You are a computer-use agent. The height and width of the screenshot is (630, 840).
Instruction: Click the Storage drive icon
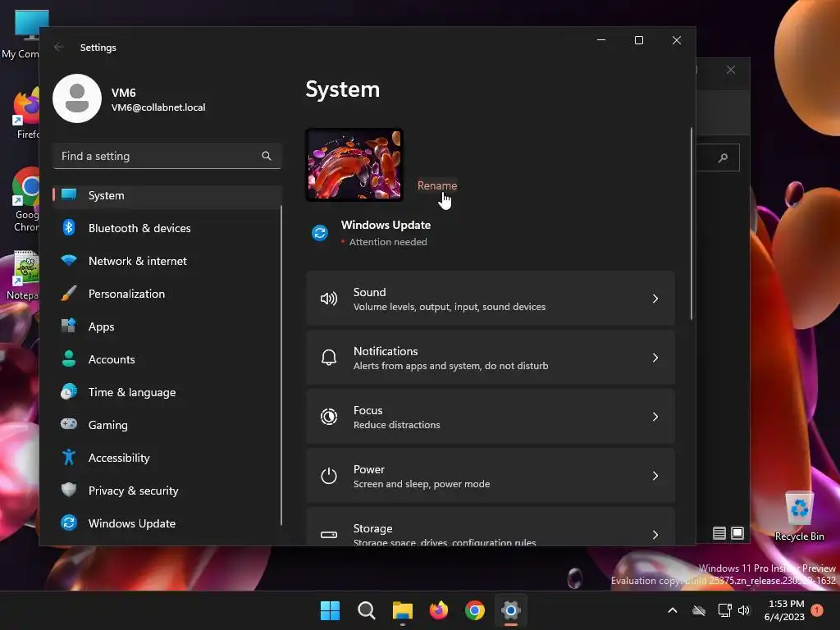pos(329,535)
